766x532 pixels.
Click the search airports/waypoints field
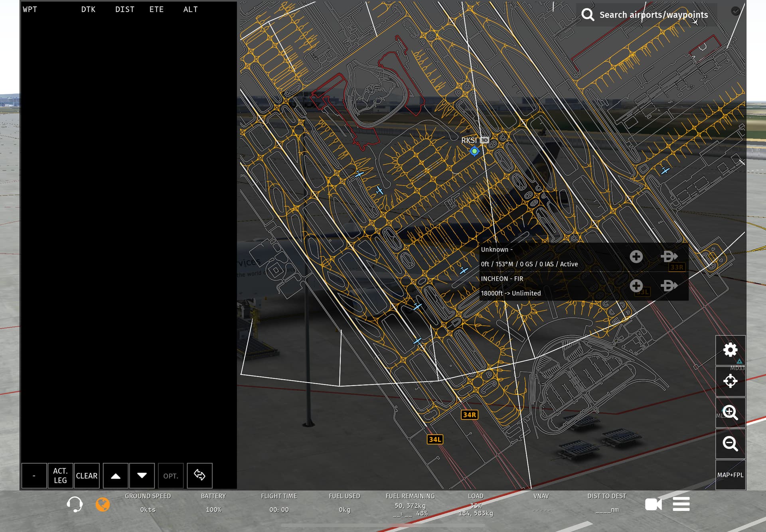(x=653, y=15)
